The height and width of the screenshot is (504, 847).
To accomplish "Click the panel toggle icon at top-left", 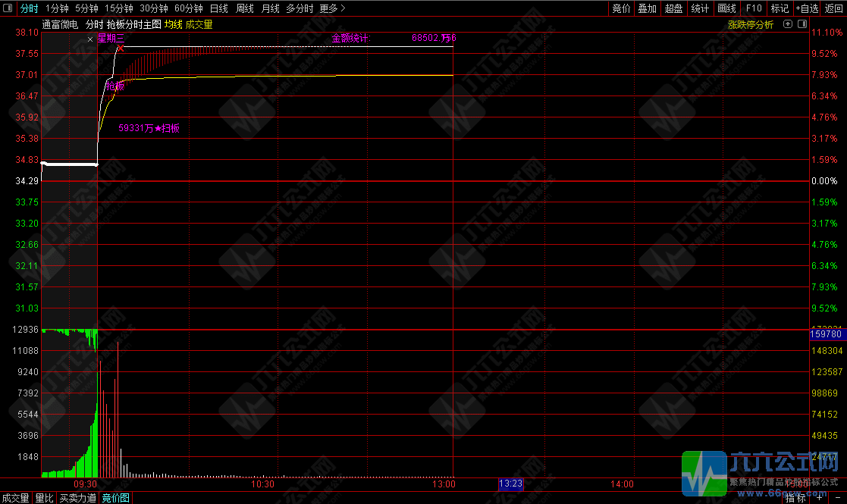I will [8, 8].
